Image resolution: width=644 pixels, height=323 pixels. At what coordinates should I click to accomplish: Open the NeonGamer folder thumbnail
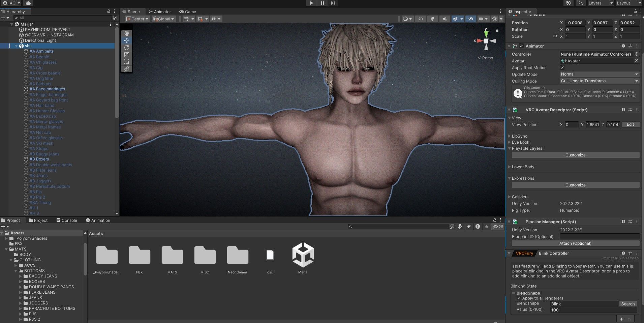click(238, 255)
